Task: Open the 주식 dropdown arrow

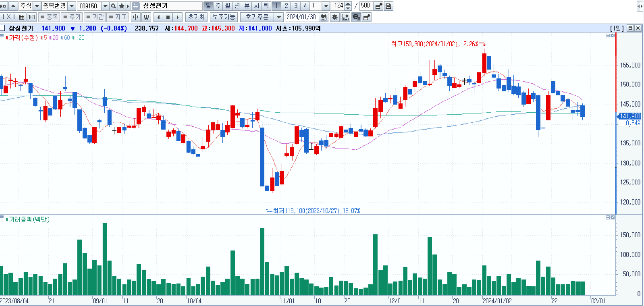Action: tap(37, 6)
